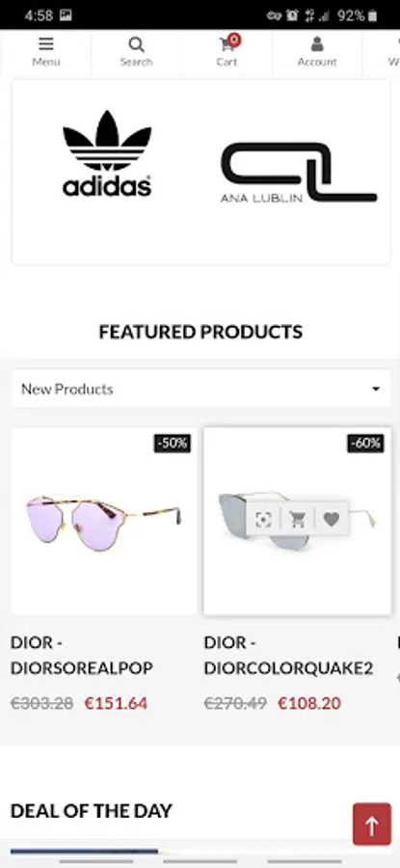Select the Ana Lublin brand logo
The height and width of the screenshot is (868, 400).
point(299,173)
